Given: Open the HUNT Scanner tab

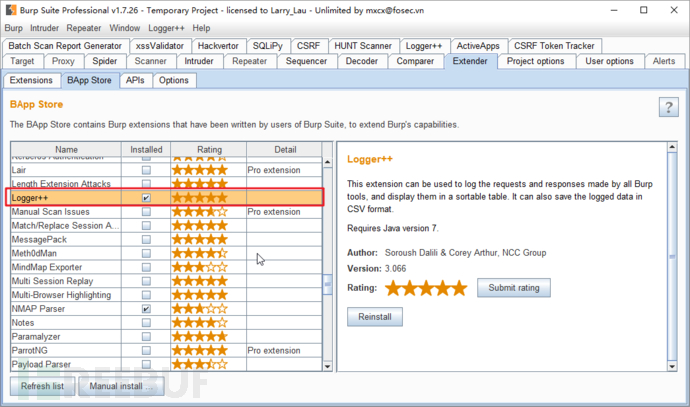Looking at the screenshot, I should click(x=363, y=46).
